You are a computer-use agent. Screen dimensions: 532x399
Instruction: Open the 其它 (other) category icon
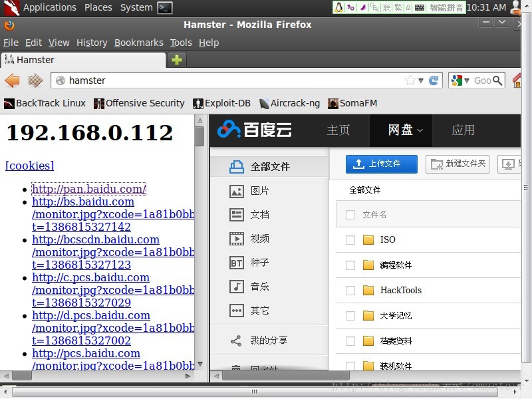(x=237, y=311)
